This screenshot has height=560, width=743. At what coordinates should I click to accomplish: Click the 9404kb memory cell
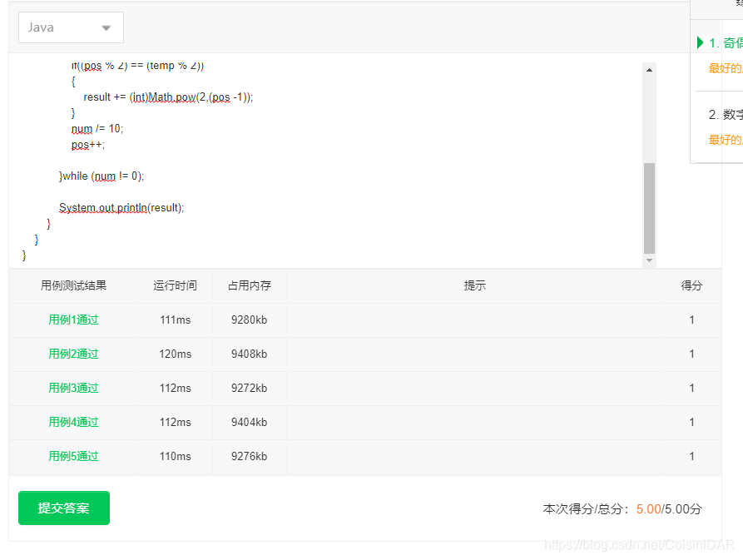pos(250,422)
